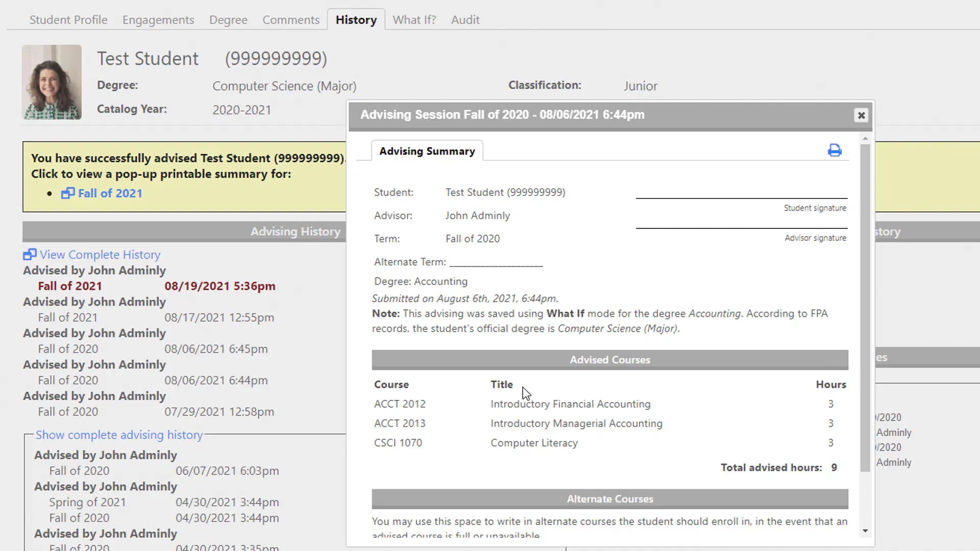Go to the Degree tab
The height and width of the screenshot is (551, 980).
[x=228, y=20]
